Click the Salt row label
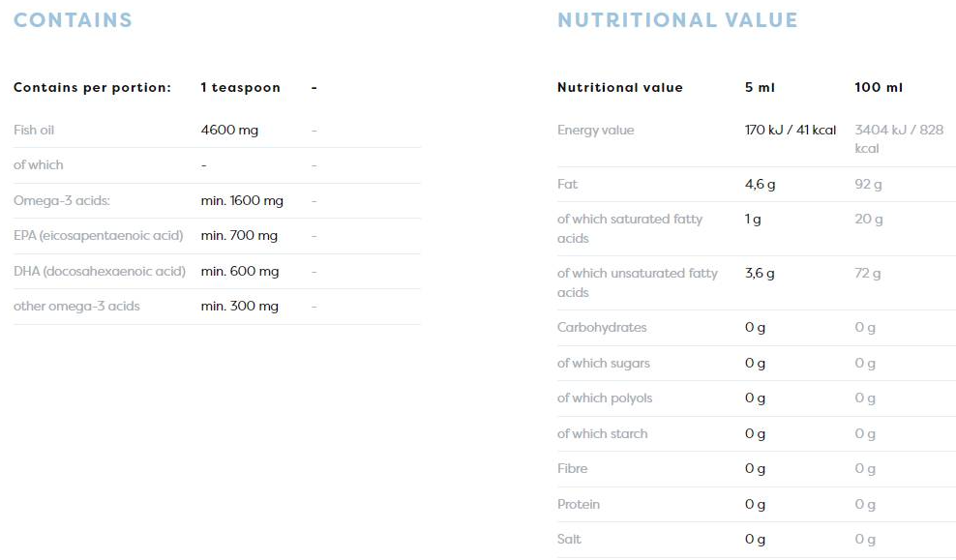The width and height of the screenshot is (956, 560). pos(569,539)
